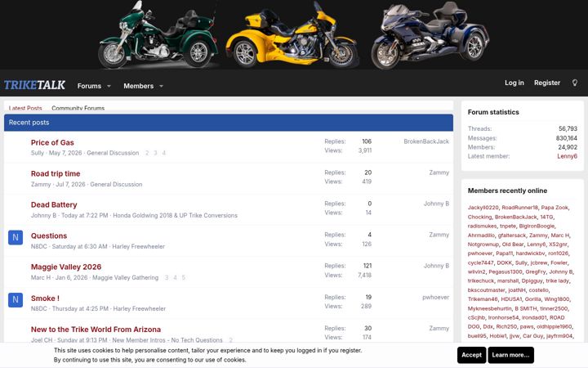
Task: Expand the Members dropdown arrow
Action: [x=161, y=86]
